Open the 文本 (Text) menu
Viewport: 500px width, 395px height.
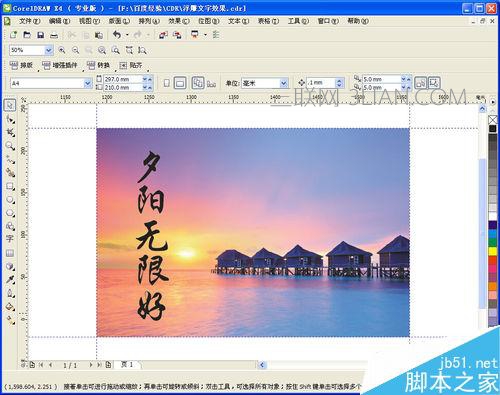pyautogui.click(x=239, y=21)
